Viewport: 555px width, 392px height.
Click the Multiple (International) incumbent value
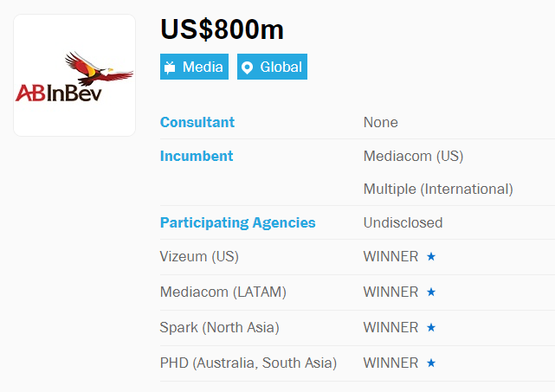[438, 189]
